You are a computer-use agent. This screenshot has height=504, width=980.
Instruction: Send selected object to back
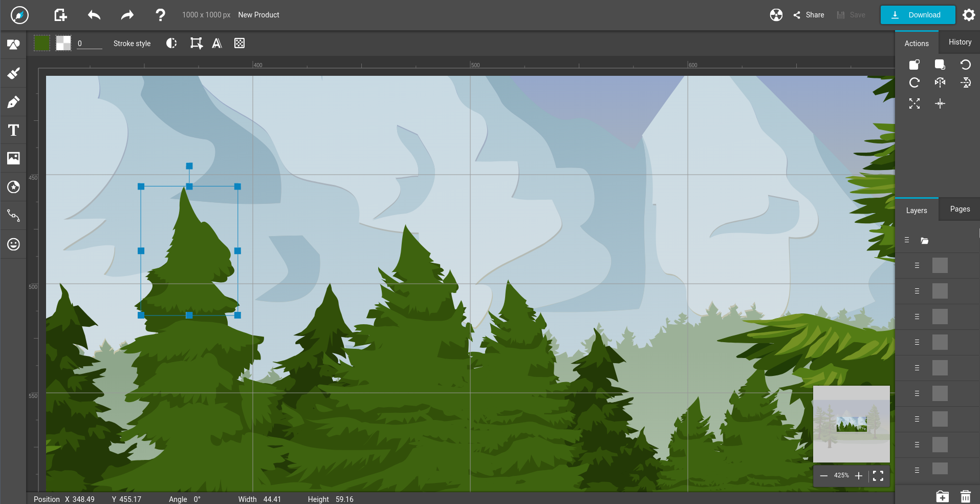(x=940, y=65)
